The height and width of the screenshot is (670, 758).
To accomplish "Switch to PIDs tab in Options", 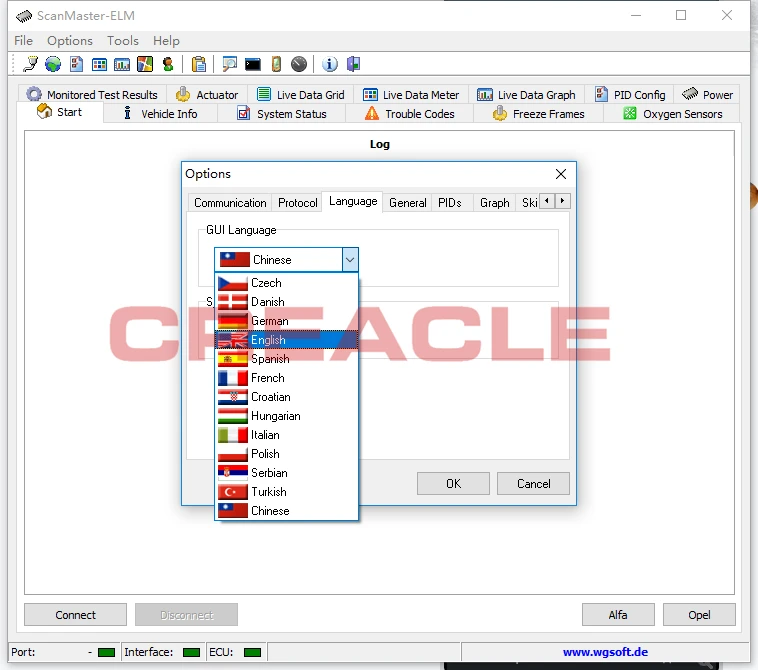I will [450, 203].
